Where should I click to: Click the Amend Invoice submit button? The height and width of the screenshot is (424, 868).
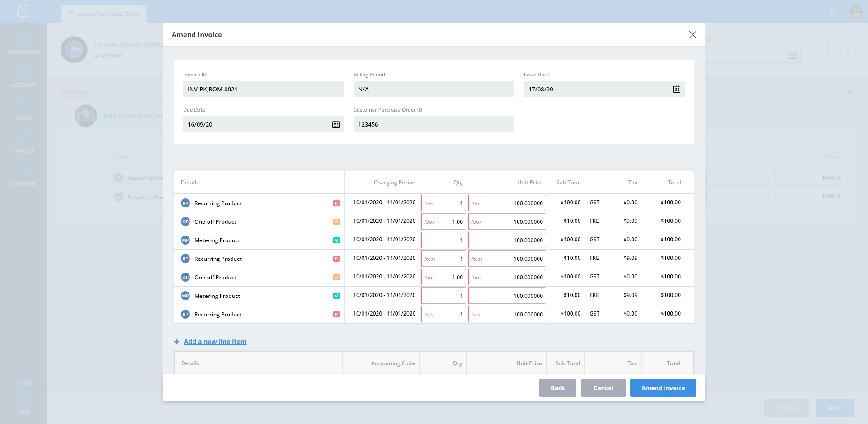coord(663,388)
